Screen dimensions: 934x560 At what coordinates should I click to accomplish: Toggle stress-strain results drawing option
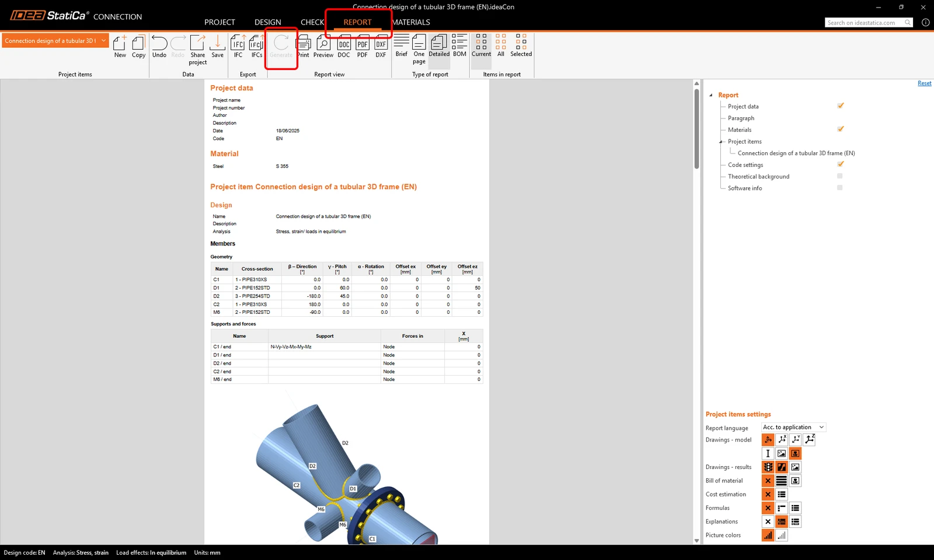point(782,467)
